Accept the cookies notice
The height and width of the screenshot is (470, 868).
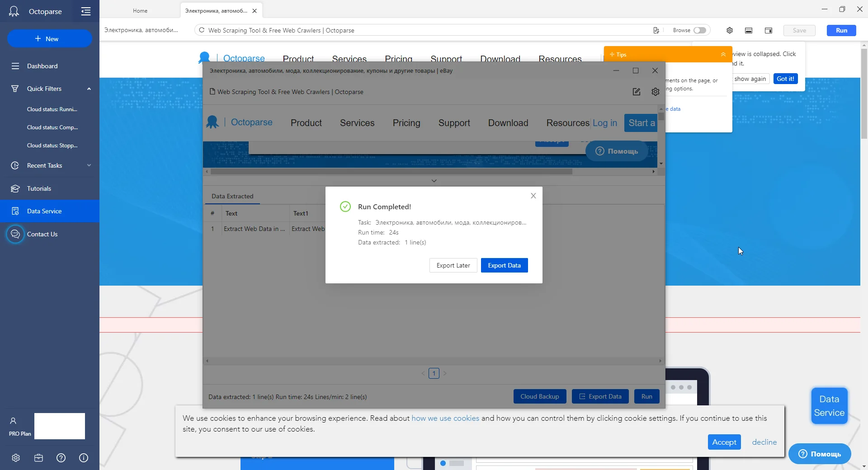click(724, 442)
